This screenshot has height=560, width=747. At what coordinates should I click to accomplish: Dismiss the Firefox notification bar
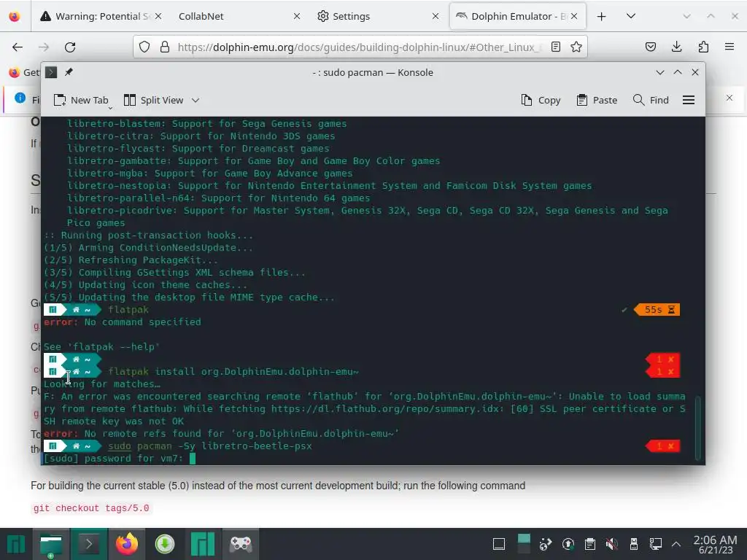click(729, 98)
